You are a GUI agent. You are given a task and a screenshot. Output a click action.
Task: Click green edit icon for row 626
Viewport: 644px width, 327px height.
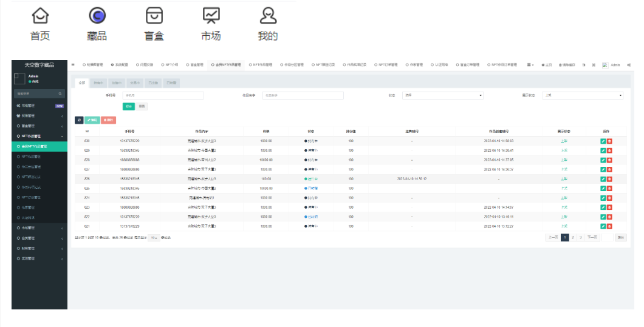point(603,179)
